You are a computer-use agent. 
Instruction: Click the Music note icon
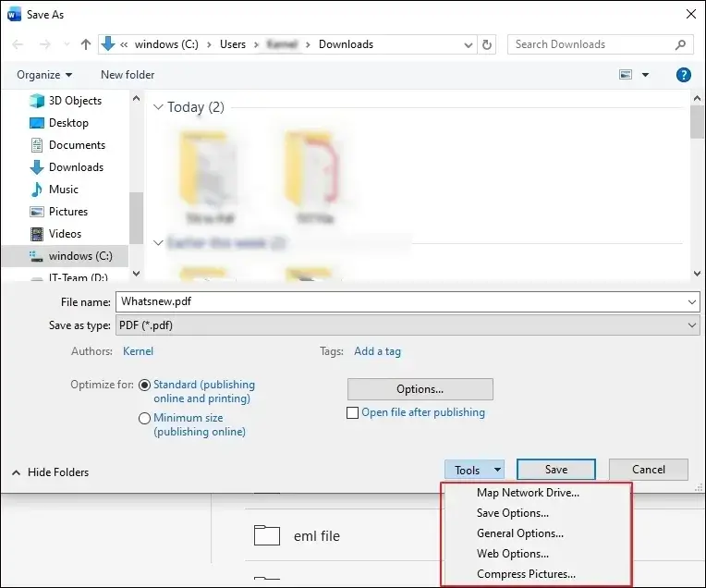tap(36, 189)
